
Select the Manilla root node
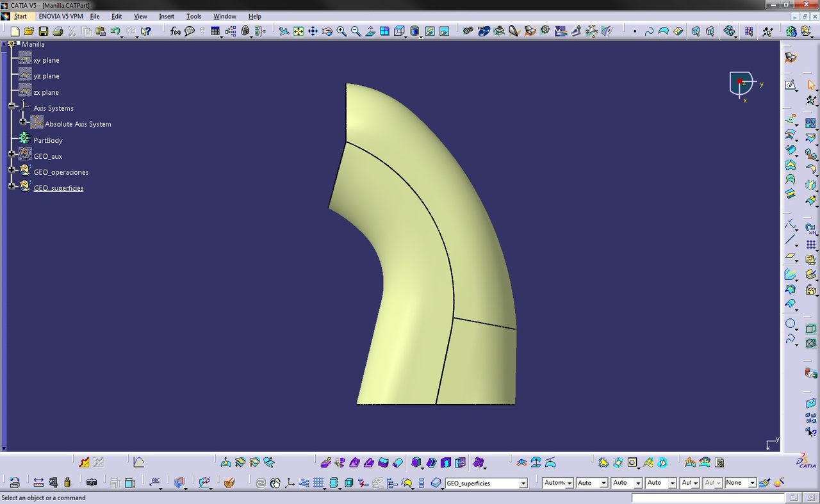(x=33, y=44)
